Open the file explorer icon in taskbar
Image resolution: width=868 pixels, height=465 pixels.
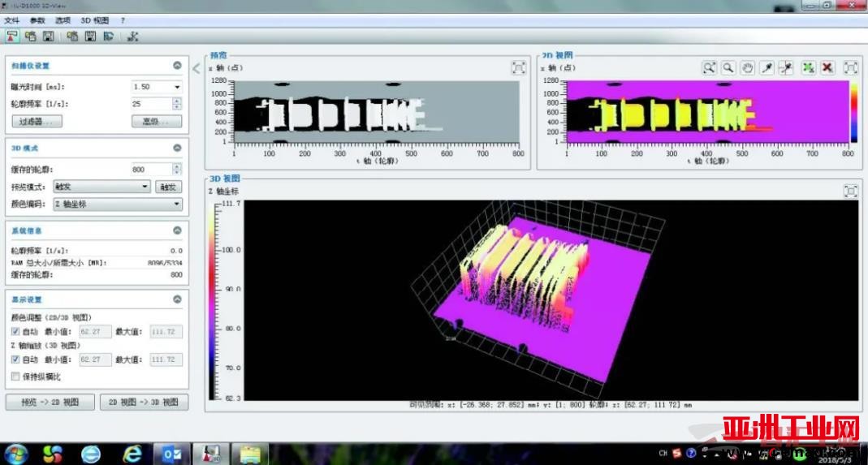[x=249, y=454]
